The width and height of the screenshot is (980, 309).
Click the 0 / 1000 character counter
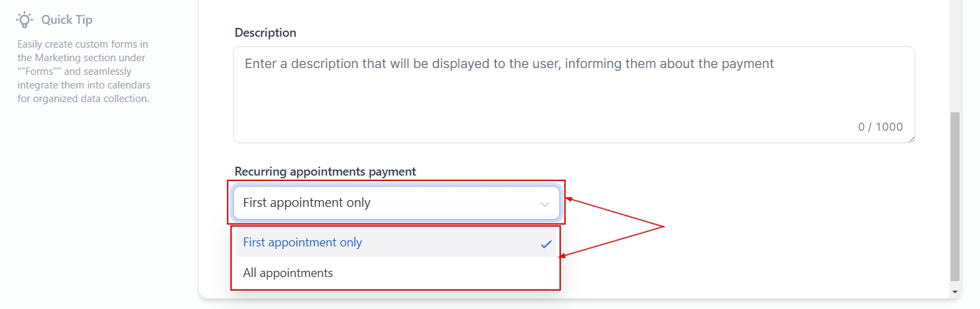[x=880, y=127]
